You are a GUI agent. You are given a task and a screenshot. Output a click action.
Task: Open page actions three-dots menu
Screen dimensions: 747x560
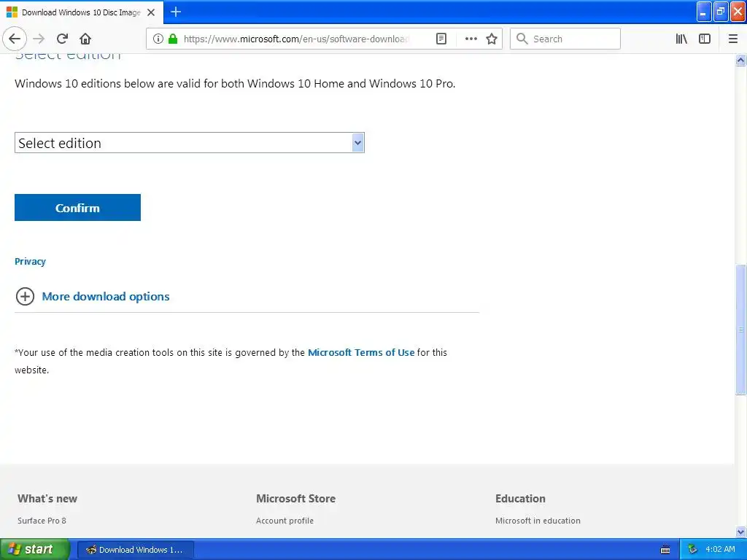pyautogui.click(x=471, y=39)
